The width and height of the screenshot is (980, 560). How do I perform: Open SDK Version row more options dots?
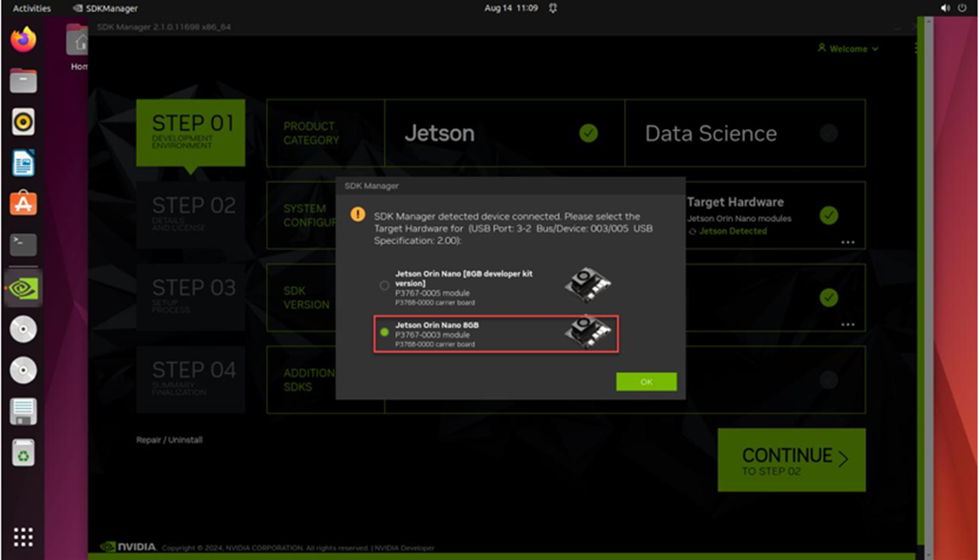(848, 324)
